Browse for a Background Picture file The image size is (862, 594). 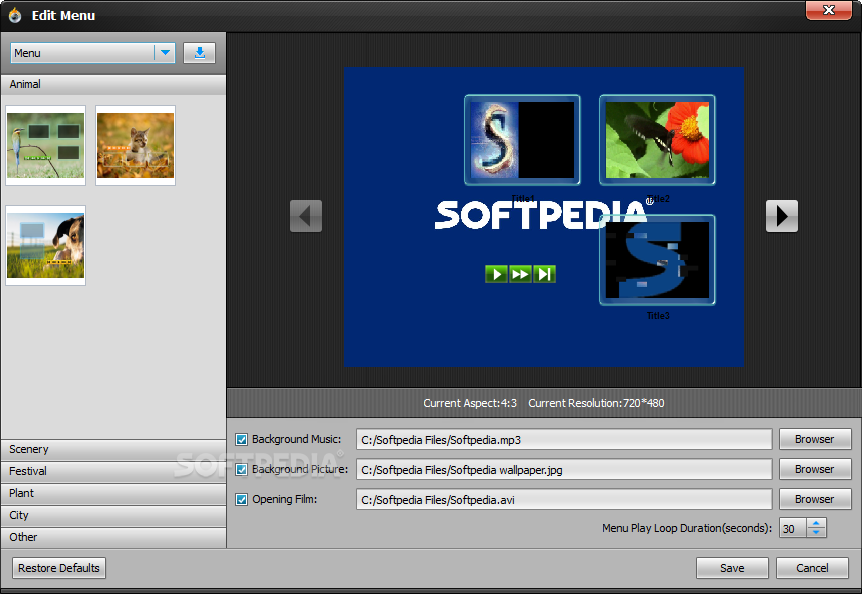pyautogui.click(x=815, y=469)
